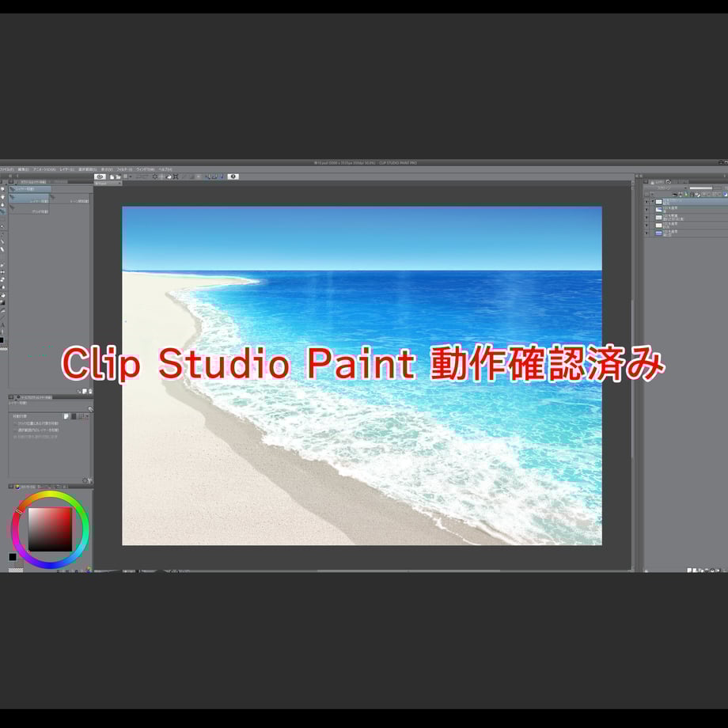Toggle first checkbox in tool property panel
The width and height of the screenshot is (728, 728).
coord(15,423)
